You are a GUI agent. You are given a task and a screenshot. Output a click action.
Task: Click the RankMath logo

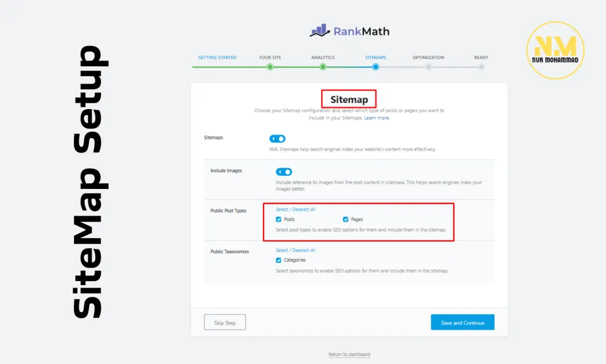pyautogui.click(x=350, y=31)
